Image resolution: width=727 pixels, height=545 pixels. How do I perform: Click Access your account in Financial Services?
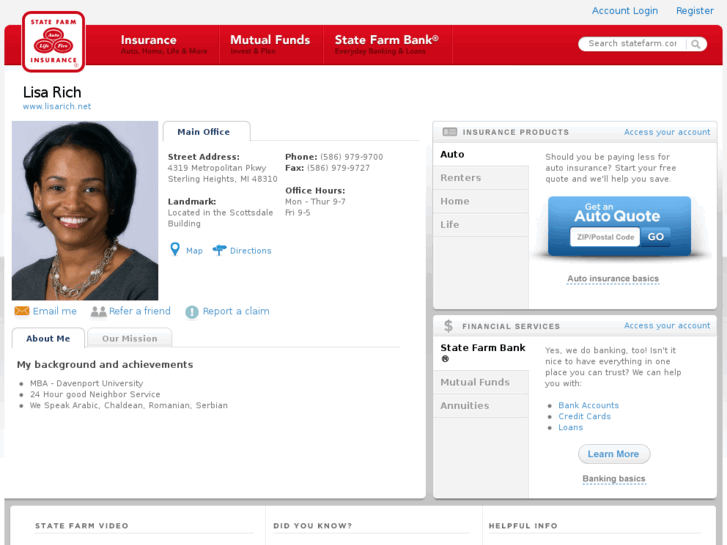point(667,326)
